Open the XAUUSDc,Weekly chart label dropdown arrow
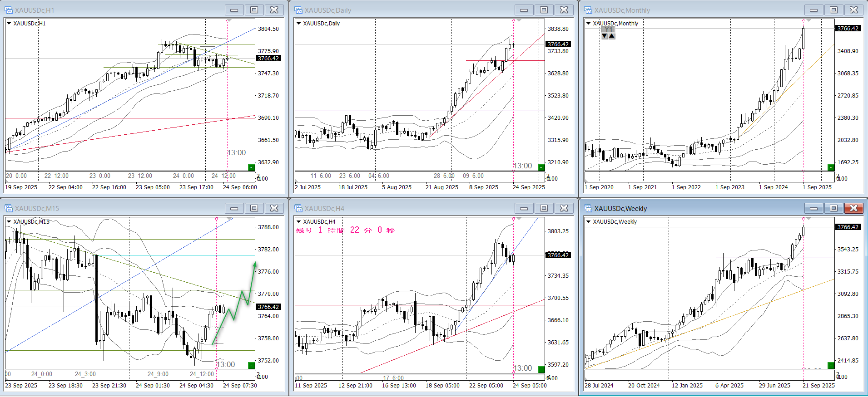Screen dimensions: 868x397 pos(588,221)
